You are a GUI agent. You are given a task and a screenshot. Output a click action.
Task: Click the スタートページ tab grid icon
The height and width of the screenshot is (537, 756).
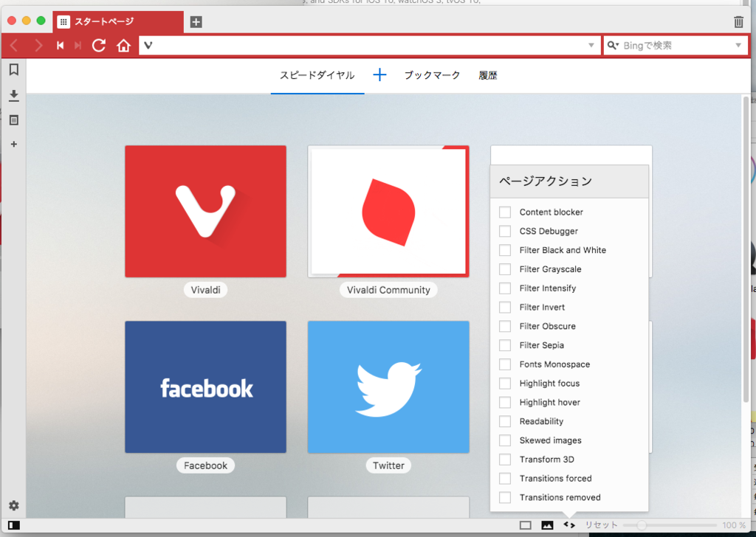tap(63, 21)
